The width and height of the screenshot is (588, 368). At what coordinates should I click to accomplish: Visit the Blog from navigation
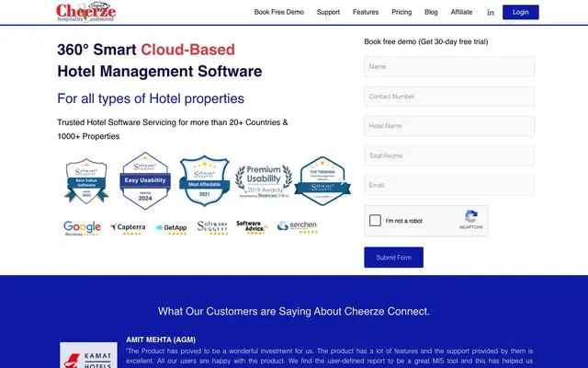pos(431,12)
